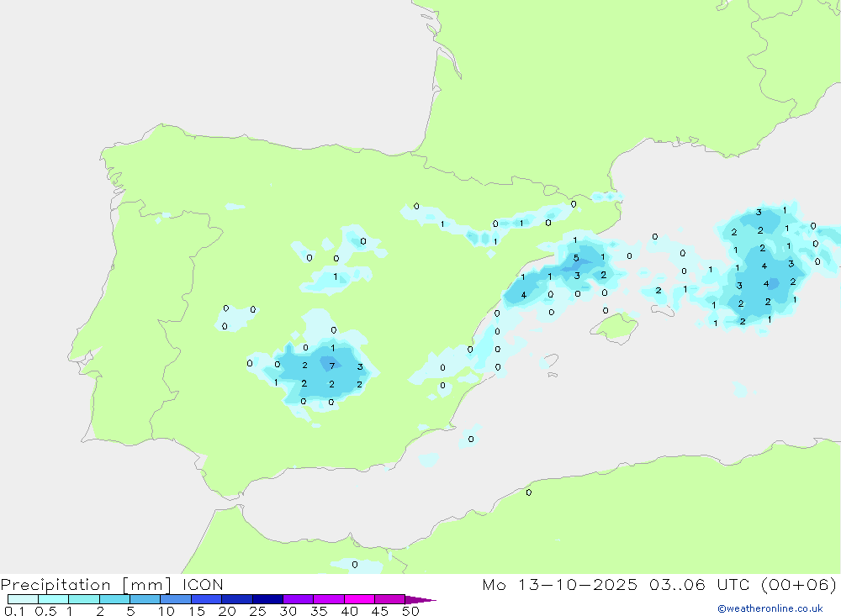The image size is (841, 616).
Task: Click the "45" legend scale label
Action: [x=380, y=611]
